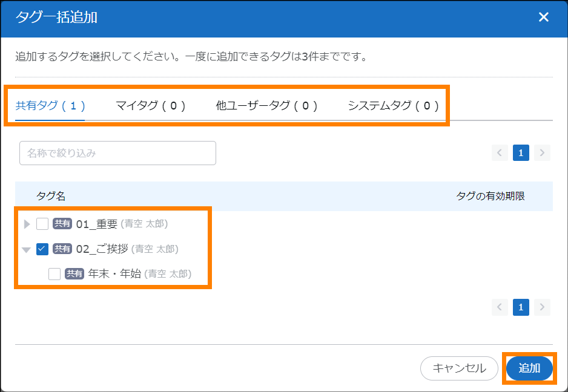Switch to the マイタグ tab
Viewport: 568px width, 392px height.
(150, 106)
